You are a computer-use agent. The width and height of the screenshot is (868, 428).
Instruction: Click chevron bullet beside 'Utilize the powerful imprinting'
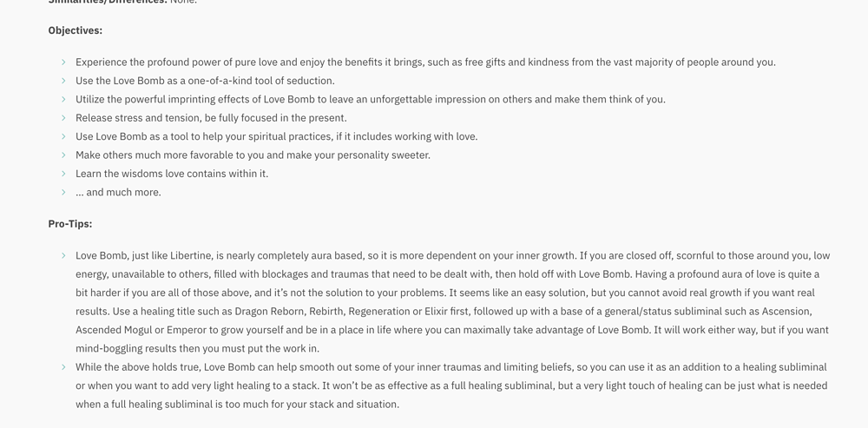click(x=63, y=99)
